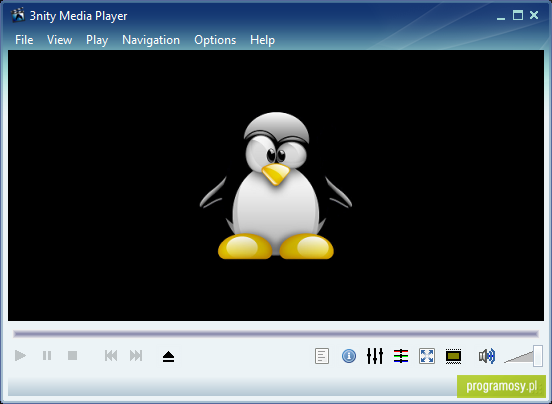Click the Stop button
Screen dimensions: 552x404
tap(73, 356)
